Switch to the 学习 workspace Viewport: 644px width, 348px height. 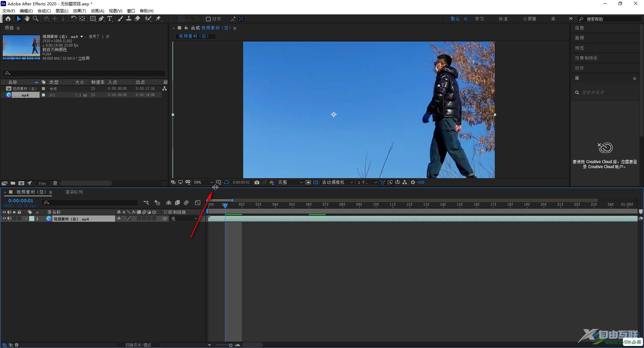click(479, 19)
